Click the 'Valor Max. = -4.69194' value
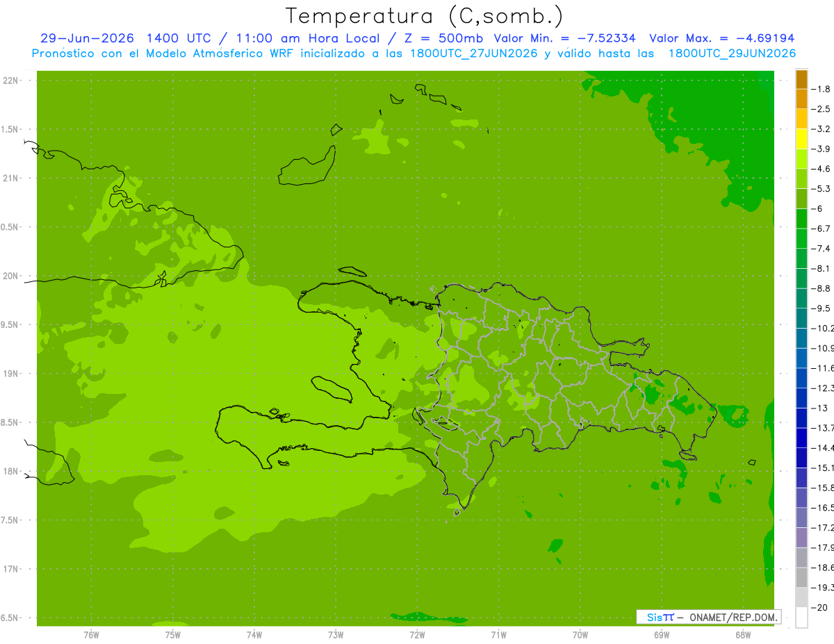834x644 pixels. (721, 38)
